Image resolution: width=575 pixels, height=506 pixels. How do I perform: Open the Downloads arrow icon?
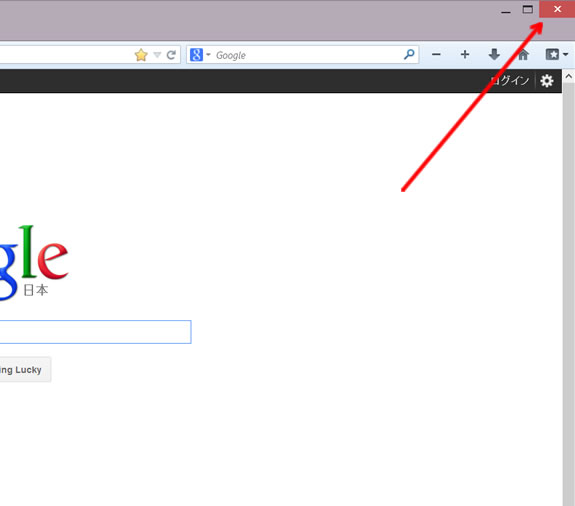pos(494,55)
